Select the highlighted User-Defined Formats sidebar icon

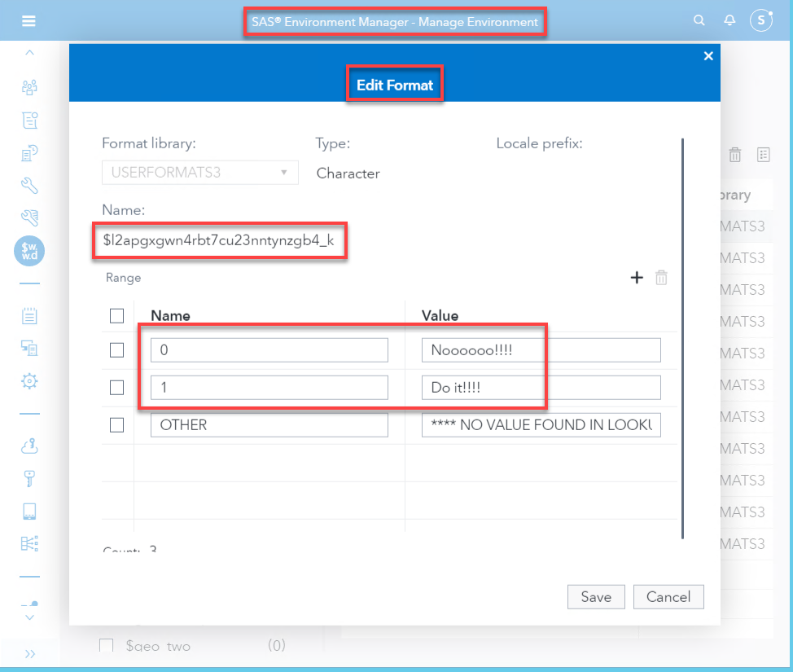click(x=29, y=251)
